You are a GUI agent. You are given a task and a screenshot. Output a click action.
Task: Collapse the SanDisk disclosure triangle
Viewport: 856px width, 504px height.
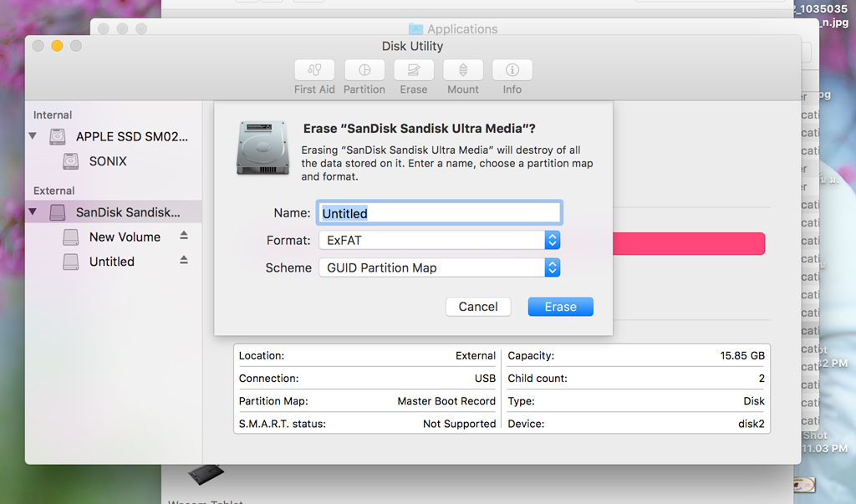tap(33, 211)
